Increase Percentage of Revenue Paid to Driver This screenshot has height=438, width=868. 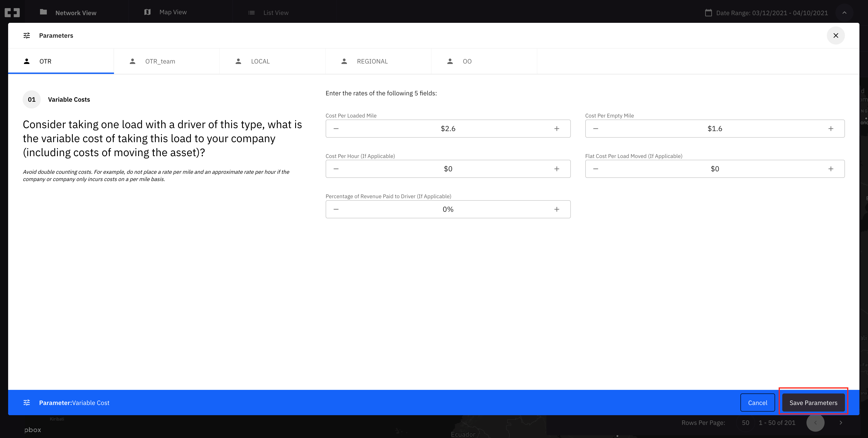[557, 210]
